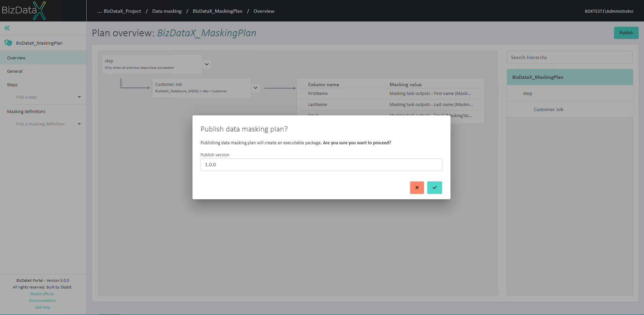Select step in the hierarchy tree
644x315 pixels.
(x=570, y=93)
